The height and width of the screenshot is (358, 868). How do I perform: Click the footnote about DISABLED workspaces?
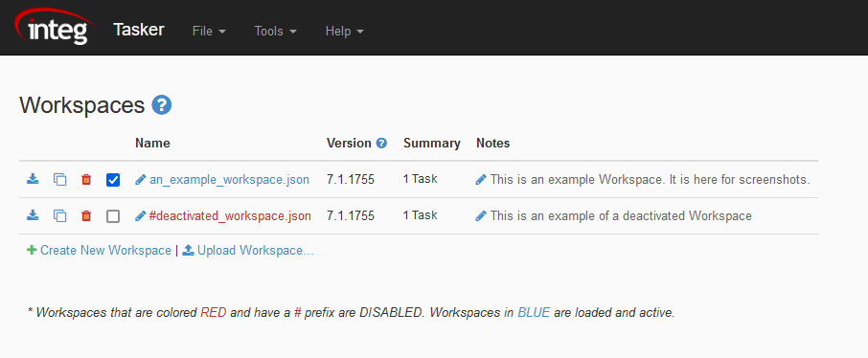tap(351, 312)
